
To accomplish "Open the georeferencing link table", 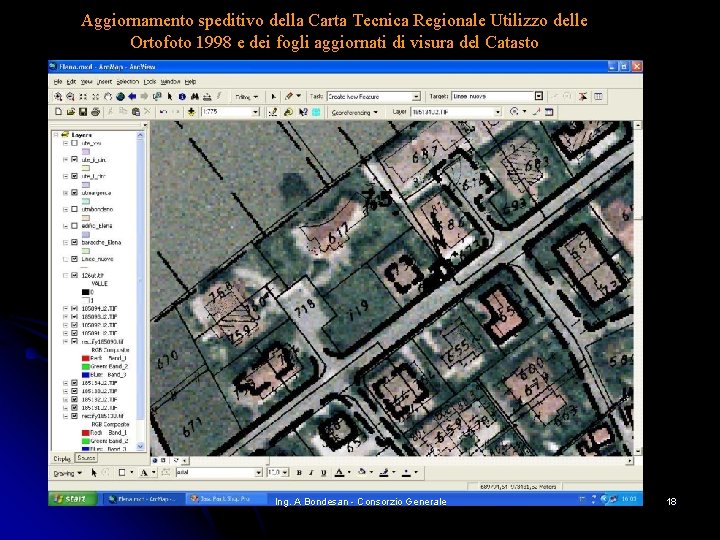I will coord(549,112).
